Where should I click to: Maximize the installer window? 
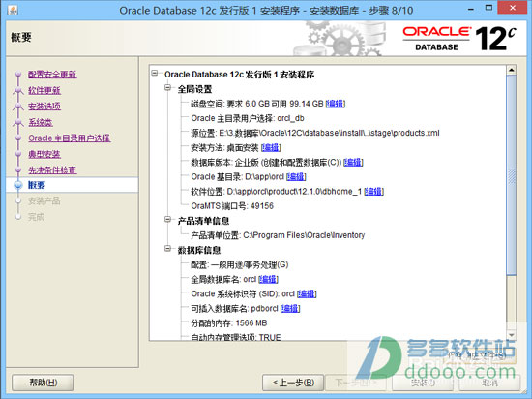pyautogui.click(x=488, y=8)
